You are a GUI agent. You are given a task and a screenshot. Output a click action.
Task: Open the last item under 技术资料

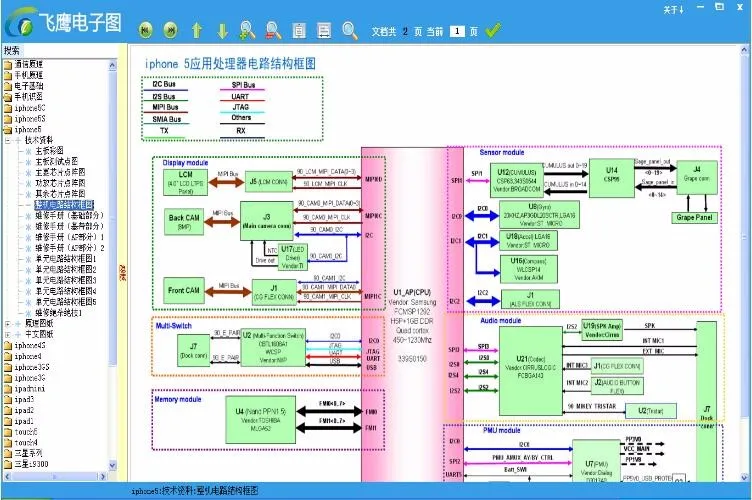click(59, 313)
